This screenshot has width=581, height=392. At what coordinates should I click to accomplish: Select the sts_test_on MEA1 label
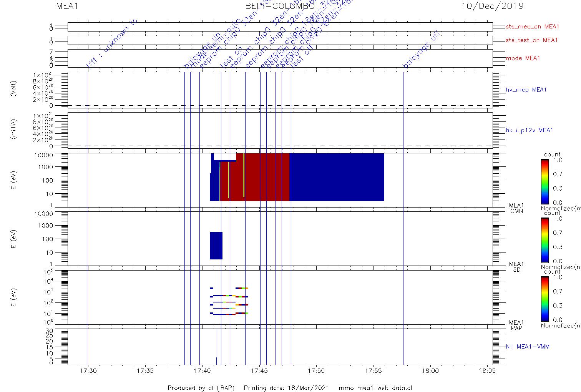pyautogui.click(x=532, y=40)
